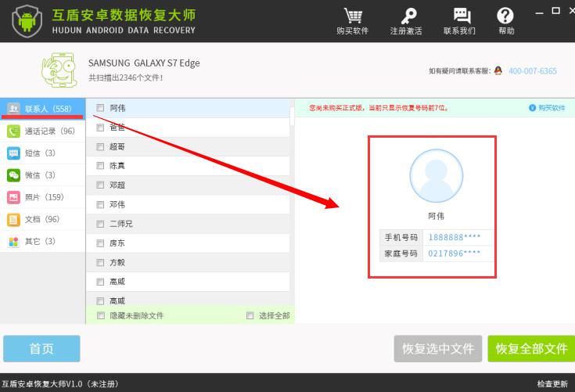Click the 共扫描出2346个文件 scan summary text
This screenshot has width=575, height=392.
coord(126,77)
